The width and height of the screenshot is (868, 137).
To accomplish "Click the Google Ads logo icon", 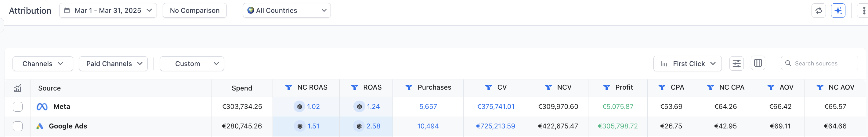I will tap(40, 126).
